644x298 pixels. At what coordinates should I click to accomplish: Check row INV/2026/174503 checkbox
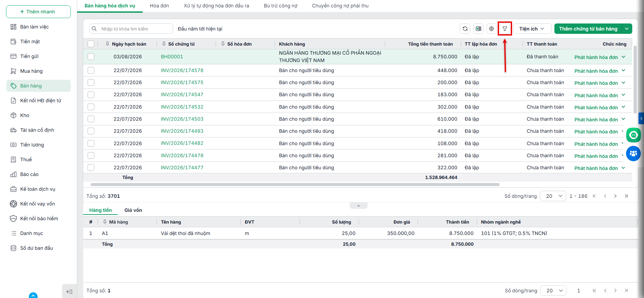tap(91, 119)
